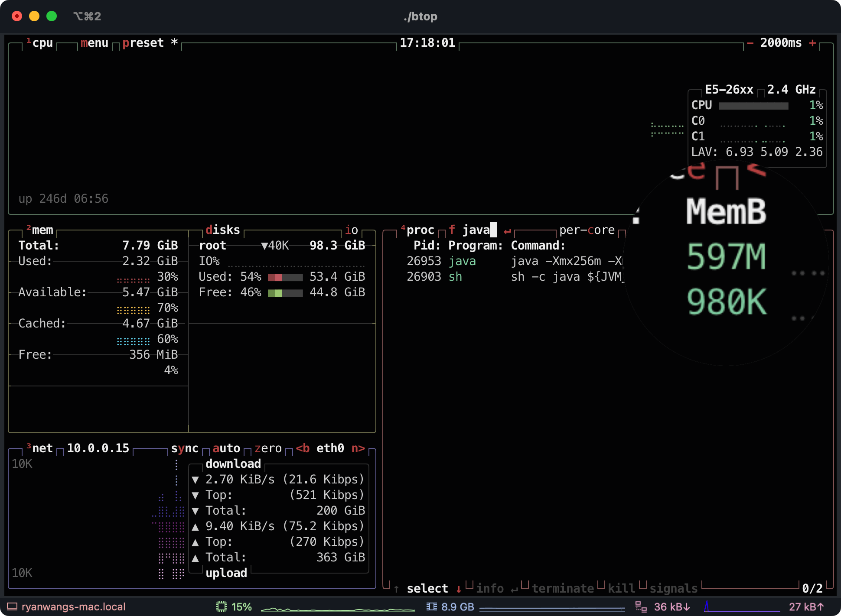
Task: Toggle net auto scaling
Action: [x=226, y=448]
